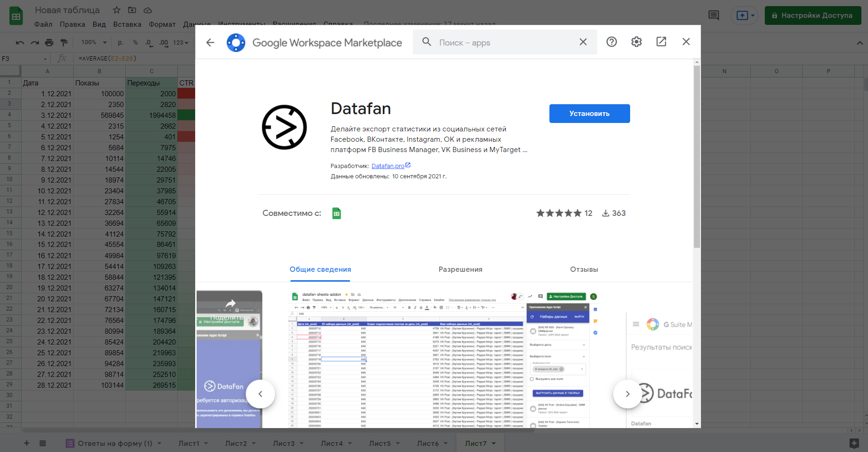Switch to the Разрешения tab
The height and width of the screenshot is (452, 868).
pyautogui.click(x=460, y=269)
